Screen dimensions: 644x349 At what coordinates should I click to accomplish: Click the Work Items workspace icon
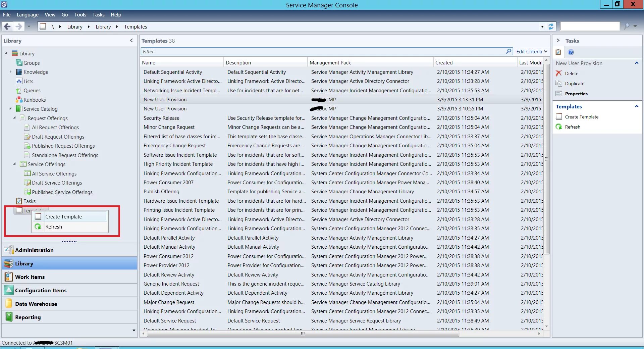coord(8,277)
